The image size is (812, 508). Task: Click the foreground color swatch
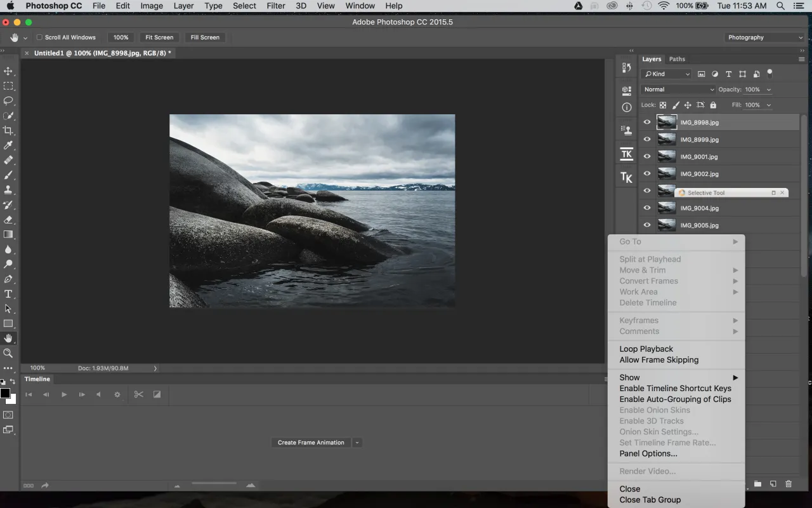(x=5, y=392)
